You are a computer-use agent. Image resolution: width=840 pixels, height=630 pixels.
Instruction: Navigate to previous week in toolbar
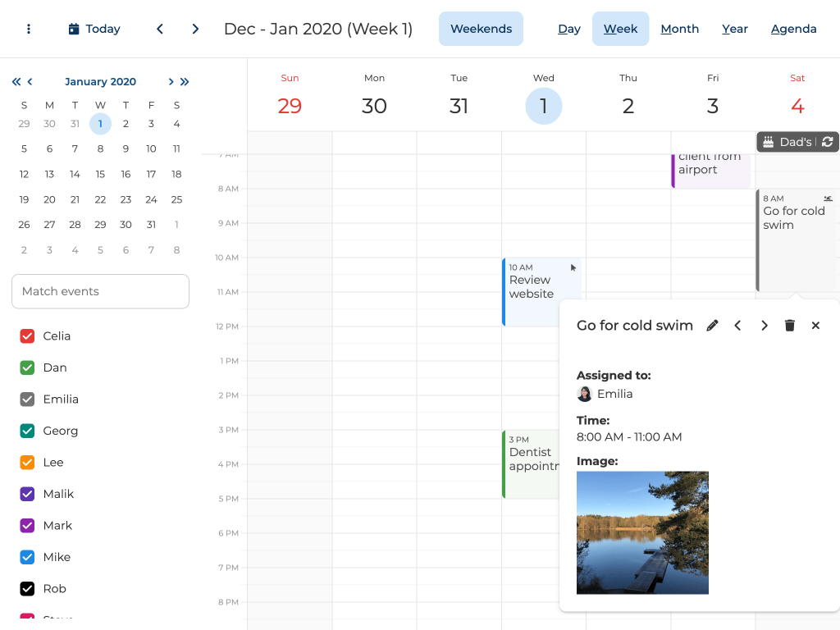(160, 29)
